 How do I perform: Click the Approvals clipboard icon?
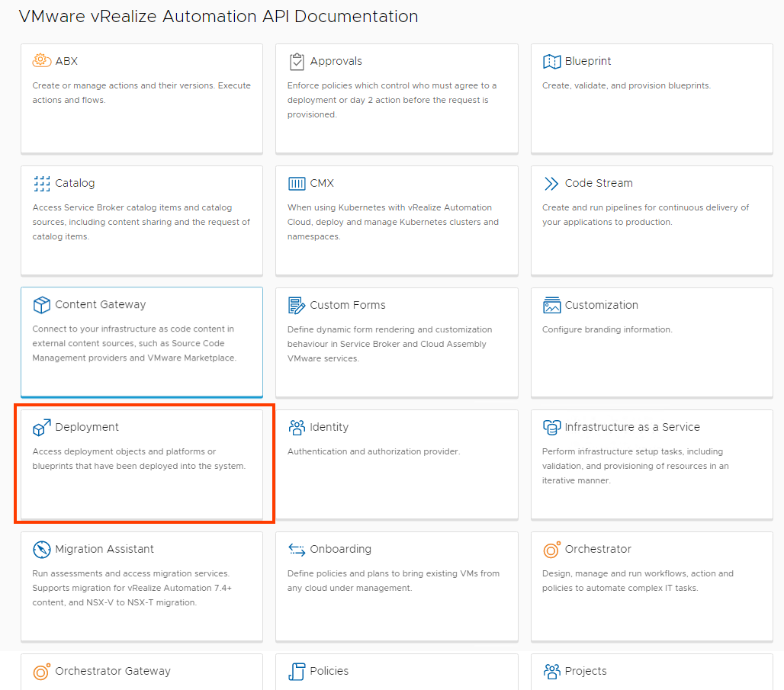297,61
